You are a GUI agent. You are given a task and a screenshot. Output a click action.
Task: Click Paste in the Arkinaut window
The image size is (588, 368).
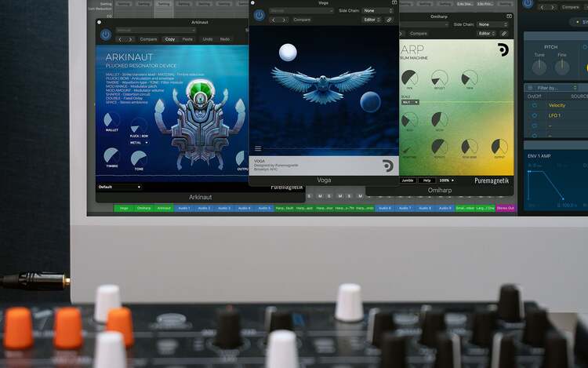187,39
